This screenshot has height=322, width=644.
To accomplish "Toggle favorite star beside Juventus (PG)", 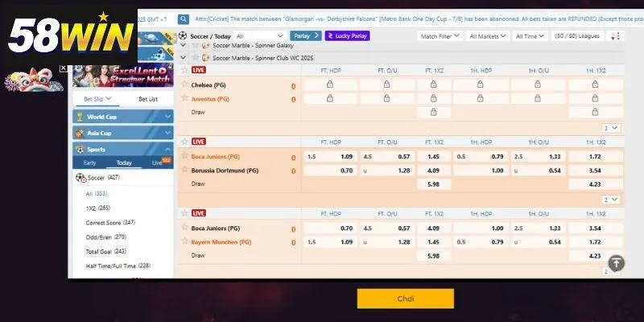I will click(x=185, y=97).
